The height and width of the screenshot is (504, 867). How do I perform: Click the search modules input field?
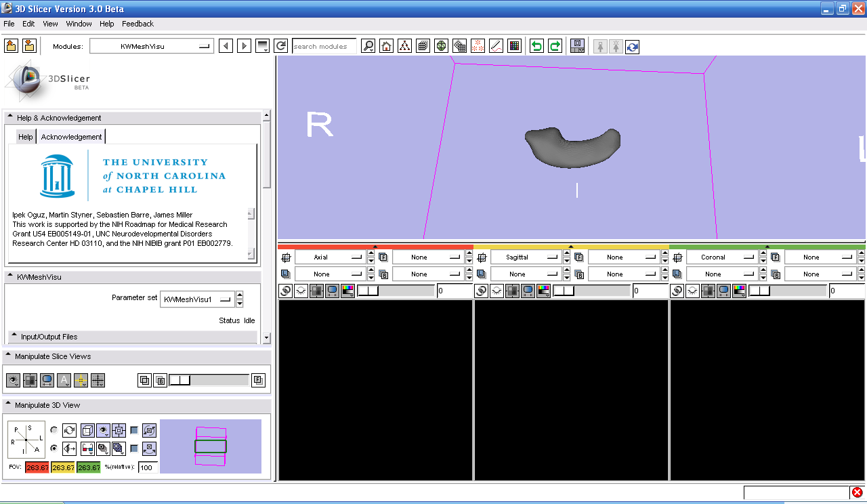pos(324,46)
